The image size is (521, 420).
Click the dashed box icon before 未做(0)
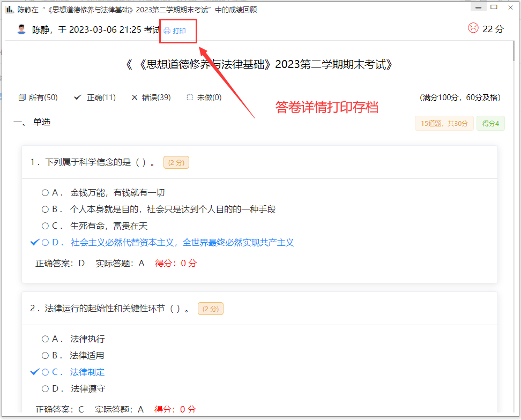click(x=189, y=97)
